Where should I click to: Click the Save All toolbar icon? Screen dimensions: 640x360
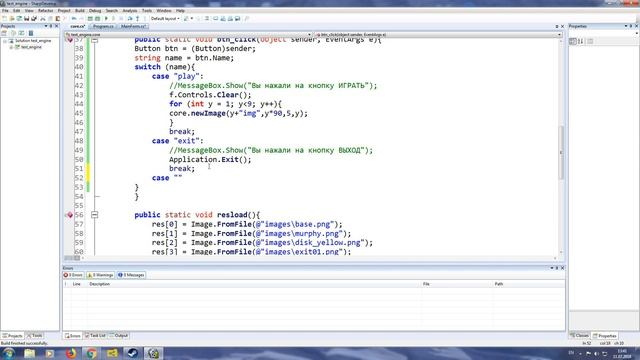click(34, 19)
